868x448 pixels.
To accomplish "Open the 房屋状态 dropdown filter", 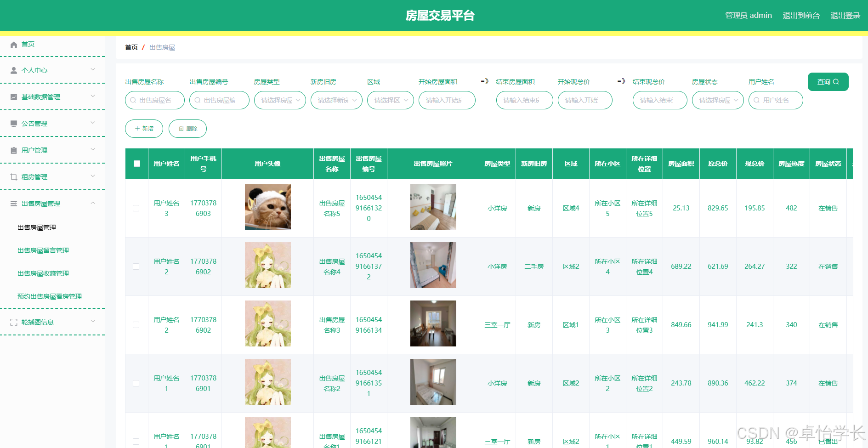I will pos(718,100).
